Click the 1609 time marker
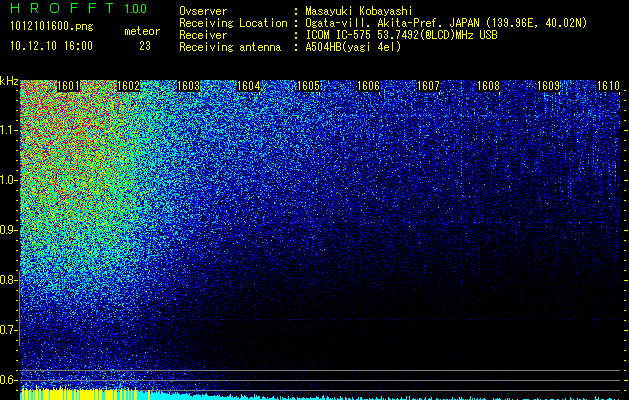629x400 pixels. (x=548, y=86)
